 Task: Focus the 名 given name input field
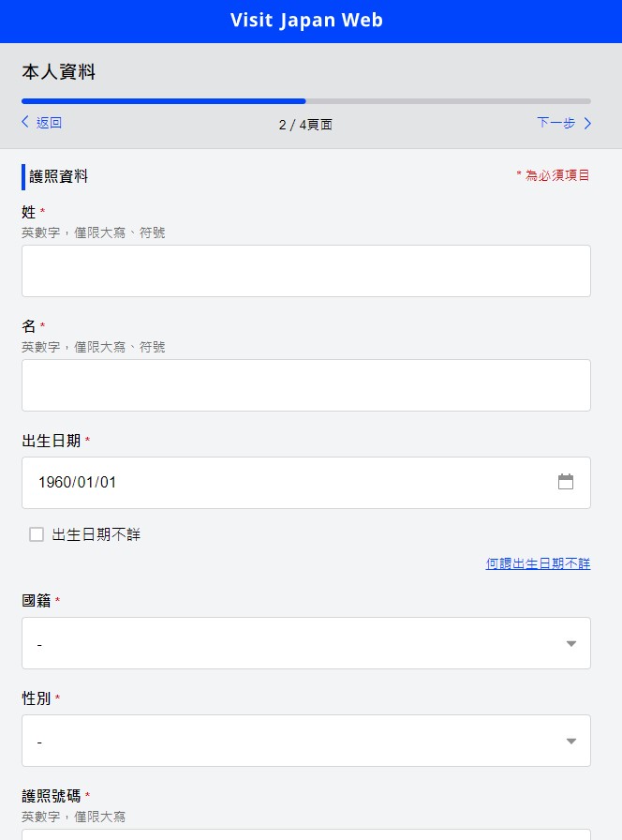(305, 385)
